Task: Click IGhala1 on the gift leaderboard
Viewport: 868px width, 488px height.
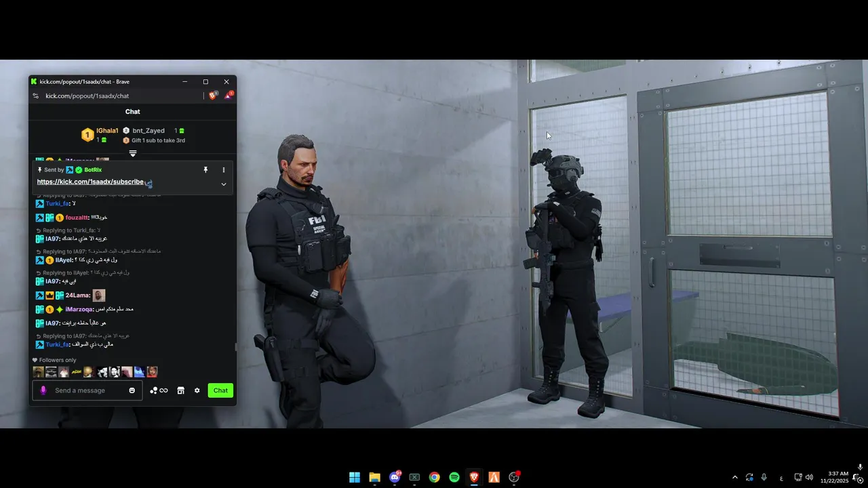Action: click(x=107, y=130)
